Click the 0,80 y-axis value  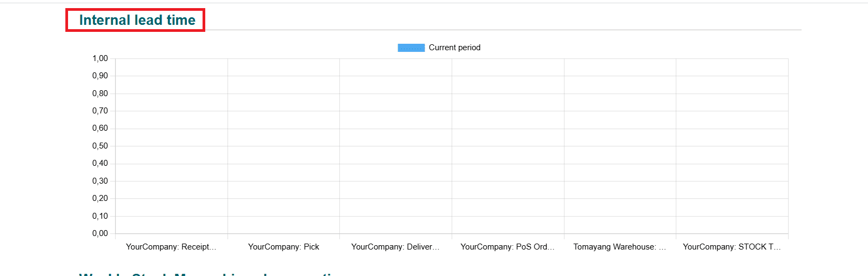click(100, 93)
